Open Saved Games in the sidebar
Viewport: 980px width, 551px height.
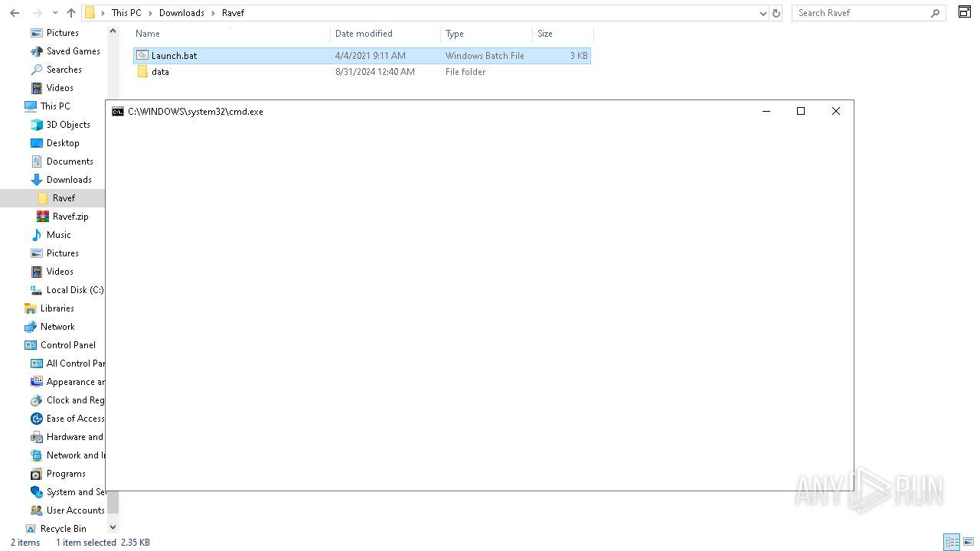pyautogui.click(x=73, y=51)
